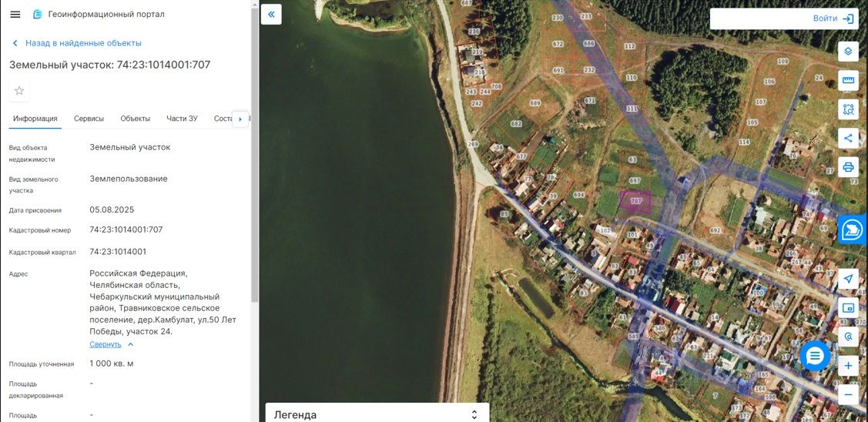The height and width of the screenshot is (422, 868).
Task: Print the map
Action: point(848,166)
